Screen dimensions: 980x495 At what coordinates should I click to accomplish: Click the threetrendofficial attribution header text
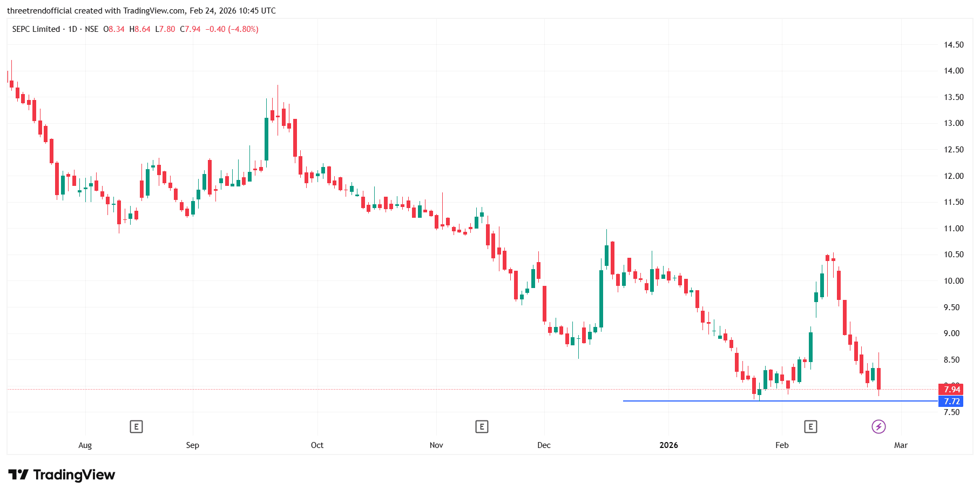coord(141,11)
